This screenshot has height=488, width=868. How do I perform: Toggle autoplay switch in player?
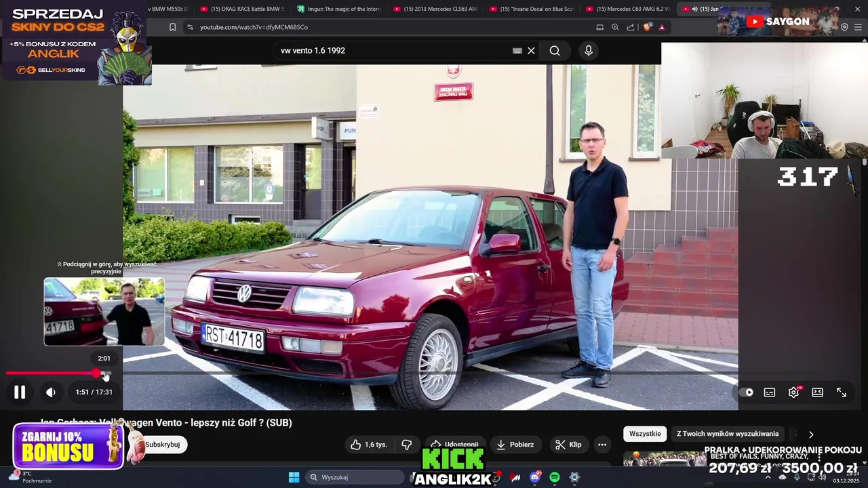[x=748, y=392]
